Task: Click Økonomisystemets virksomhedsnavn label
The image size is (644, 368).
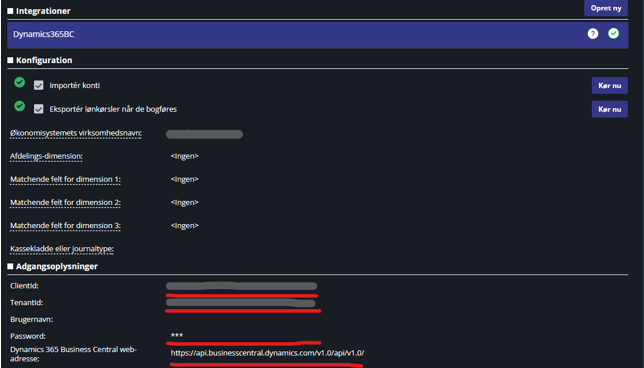Action: click(76, 133)
